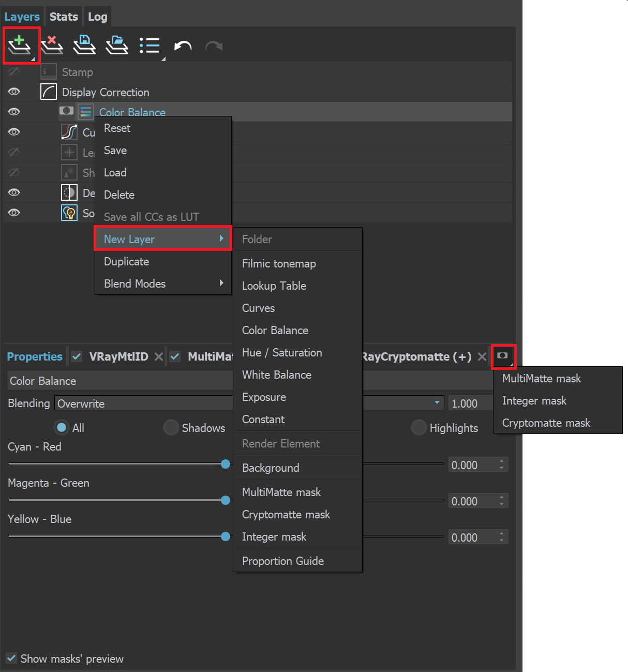
Task: Expand the New Layer submenu
Action: pyautogui.click(x=163, y=238)
